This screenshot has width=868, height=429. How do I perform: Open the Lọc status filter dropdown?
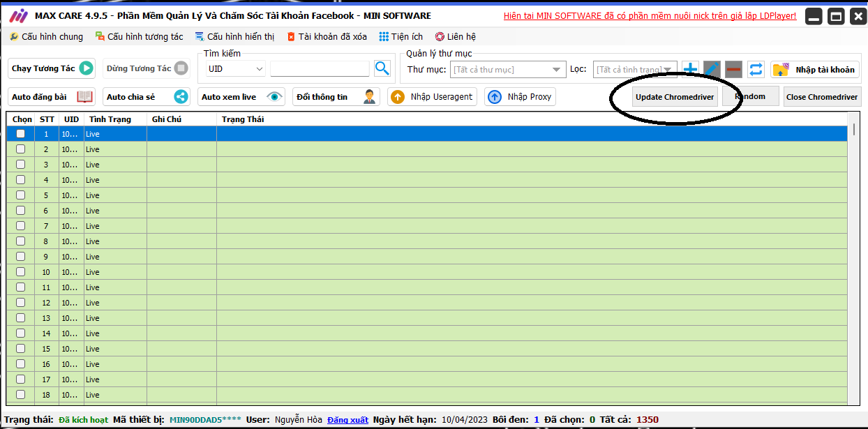coord(634,70)
